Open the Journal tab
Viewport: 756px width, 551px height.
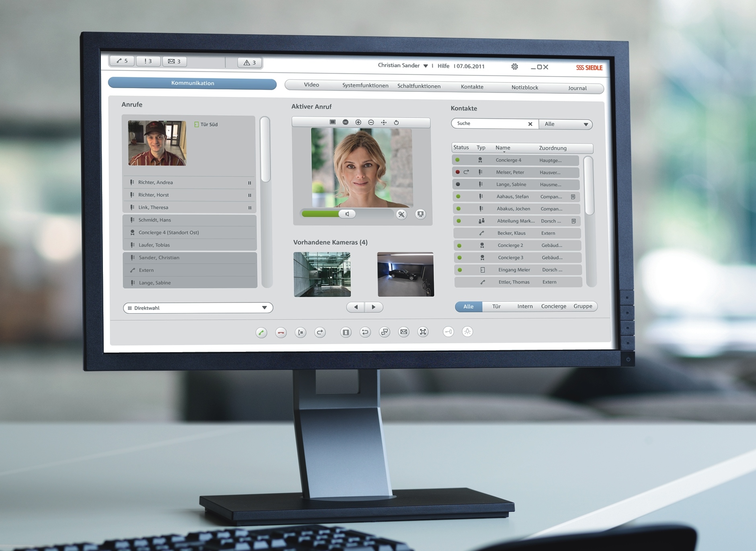[577, 88]
